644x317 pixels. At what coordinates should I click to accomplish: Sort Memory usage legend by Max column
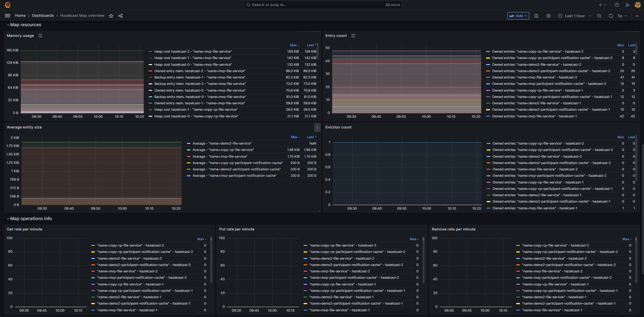(294, 45)
